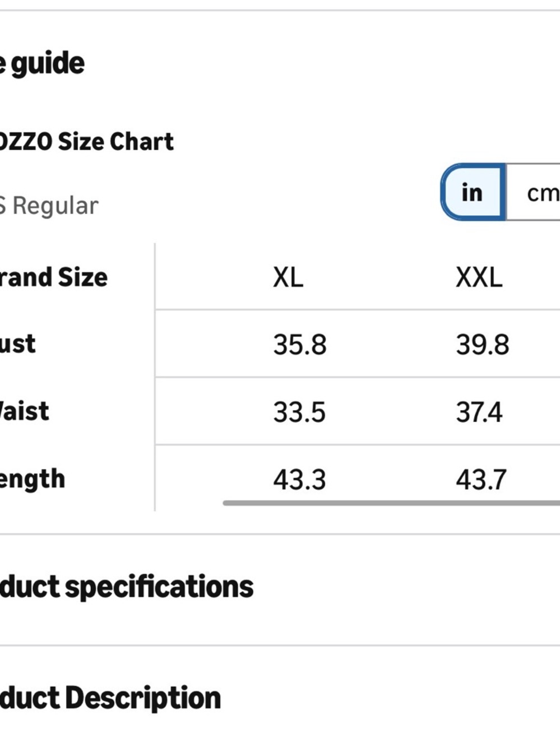Screen dimensions: 560x747
Task: Switch size units to inches
Action: click(x=473, y=192)
